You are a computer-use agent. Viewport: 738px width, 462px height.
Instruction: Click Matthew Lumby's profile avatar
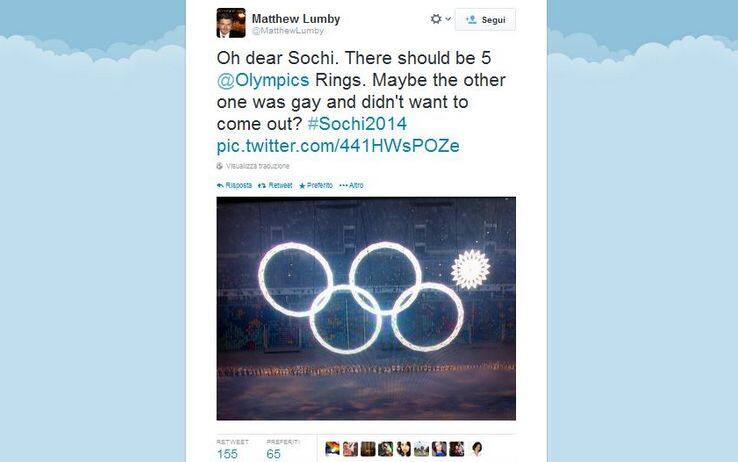pos(231,23)
